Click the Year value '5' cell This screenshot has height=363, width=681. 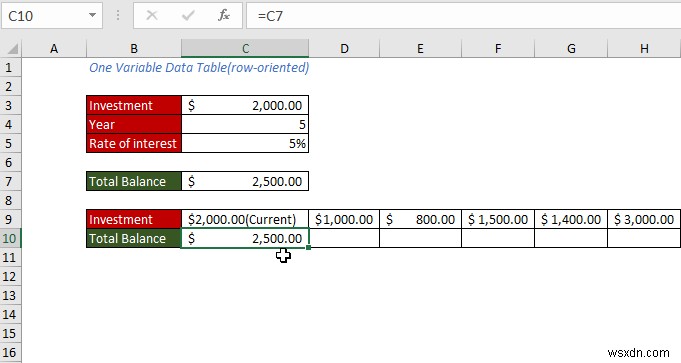coord(245,125)
